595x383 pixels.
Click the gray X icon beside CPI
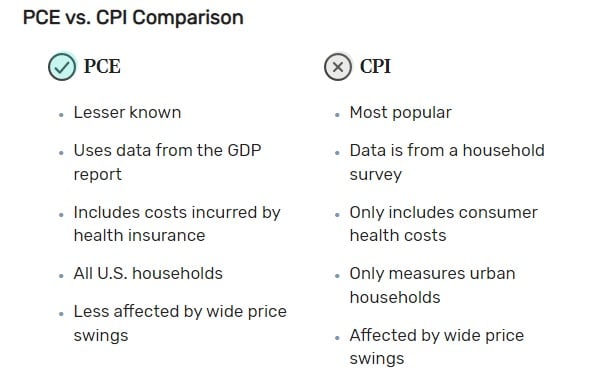coord(338,67)
